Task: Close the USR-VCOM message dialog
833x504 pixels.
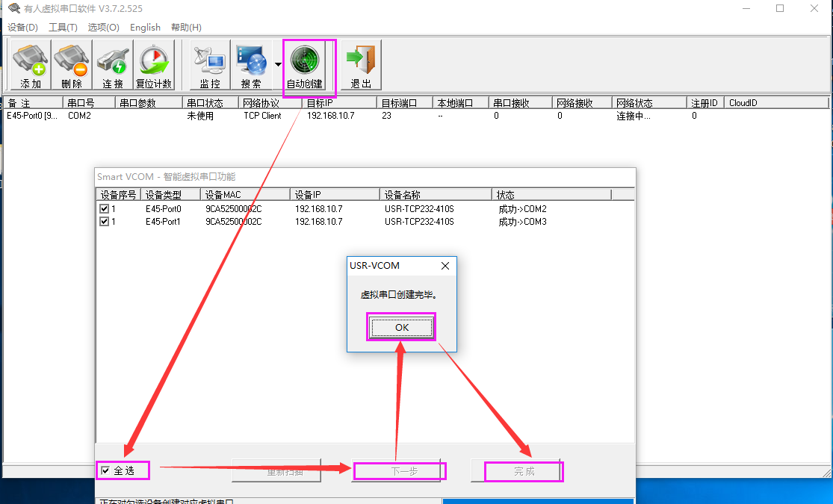Action: [x=445, y=266]
